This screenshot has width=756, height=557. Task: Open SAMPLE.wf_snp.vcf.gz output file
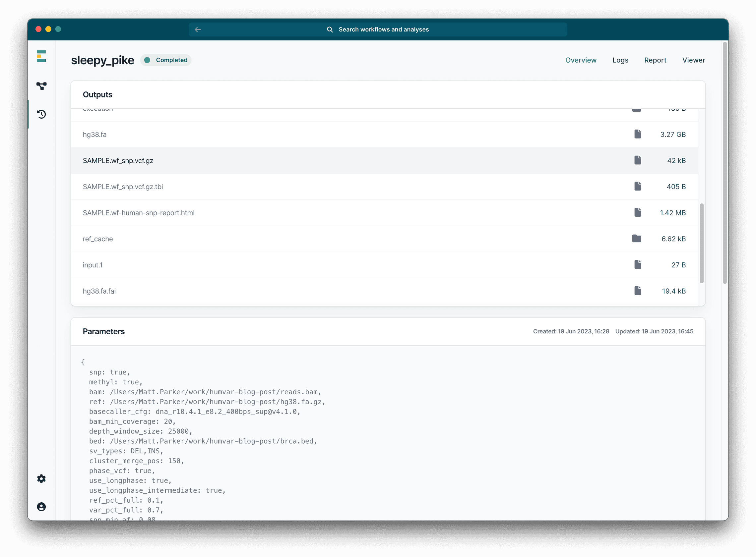(118, 160)
